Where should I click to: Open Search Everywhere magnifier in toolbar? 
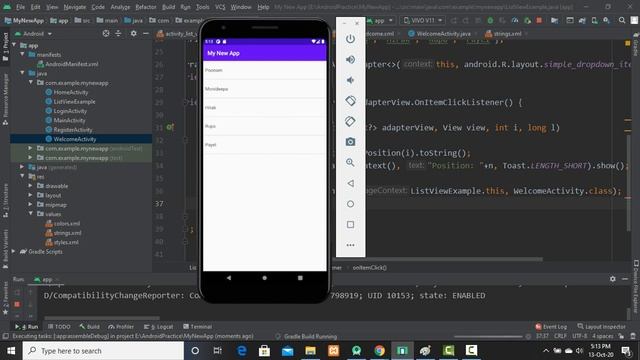pyautogui.click(x=622, y=20)
